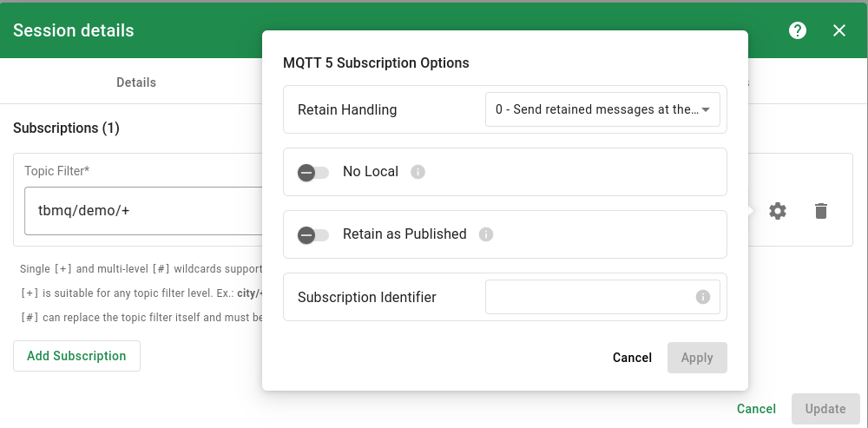Enable the No Local toggle switch
868x428 pixels.
(x=312, y=172)
